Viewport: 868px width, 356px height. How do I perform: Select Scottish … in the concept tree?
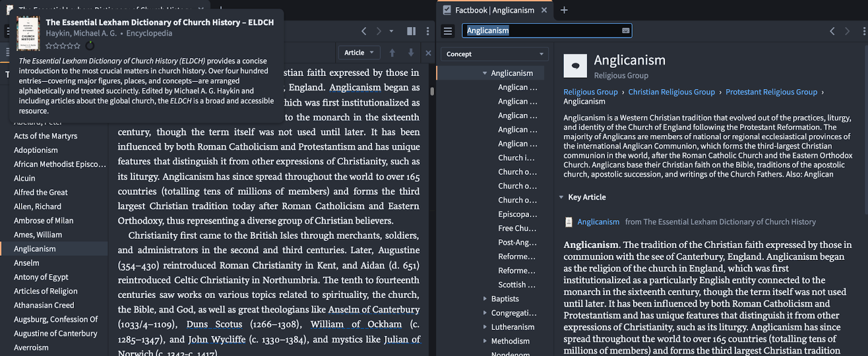pyautogui.click(x=517, y=284)
